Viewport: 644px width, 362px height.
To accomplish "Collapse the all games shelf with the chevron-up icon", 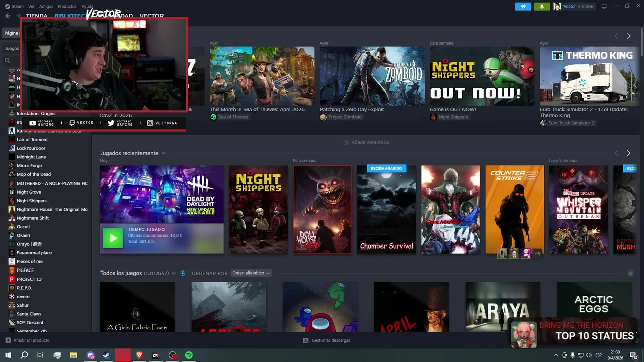I will click(630, 273).
